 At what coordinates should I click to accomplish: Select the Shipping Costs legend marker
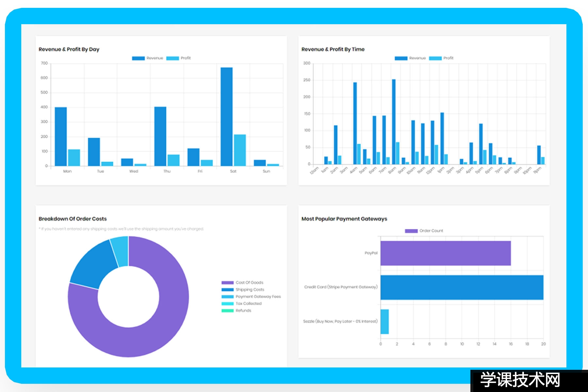pos(227,289)
